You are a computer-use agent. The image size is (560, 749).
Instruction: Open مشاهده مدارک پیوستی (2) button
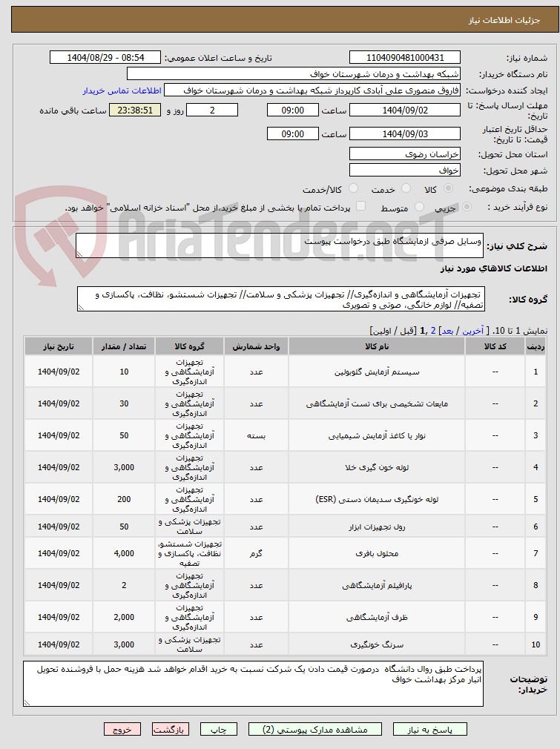point(315,730)
